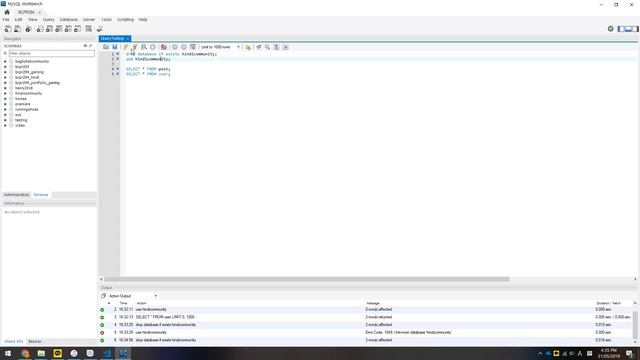Open SQL script file from main toolbar

click(x=18, y=29)
